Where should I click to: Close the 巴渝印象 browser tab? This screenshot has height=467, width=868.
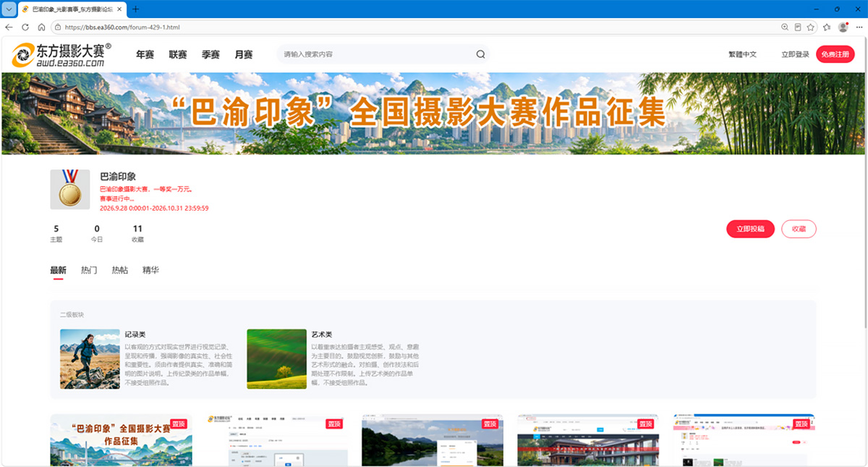pyautogui.click(x=121, y=9)
